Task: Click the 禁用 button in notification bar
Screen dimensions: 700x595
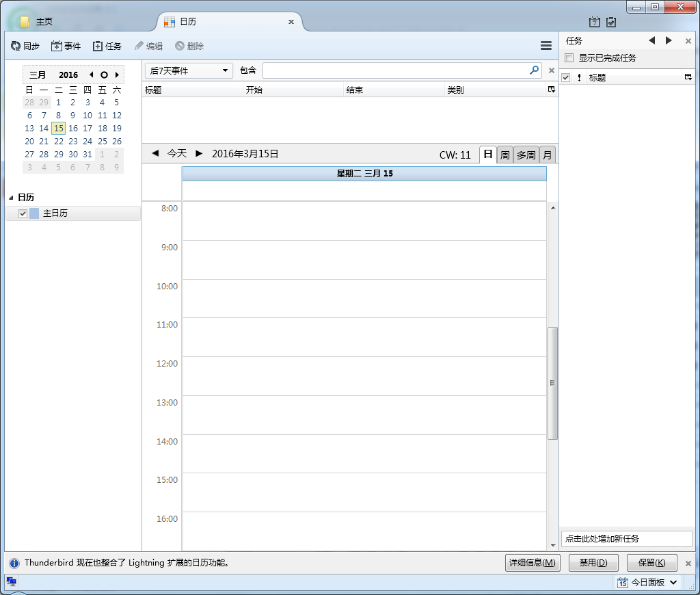Action: pyautogui.click(x=593, y=563)
